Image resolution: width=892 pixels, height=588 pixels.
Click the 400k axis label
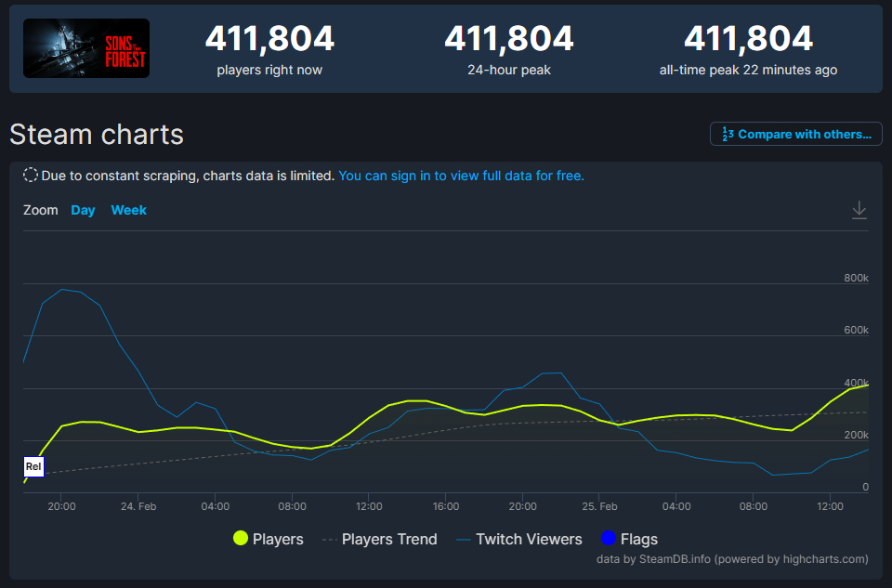pyautogui.click(x=856, y=383)
